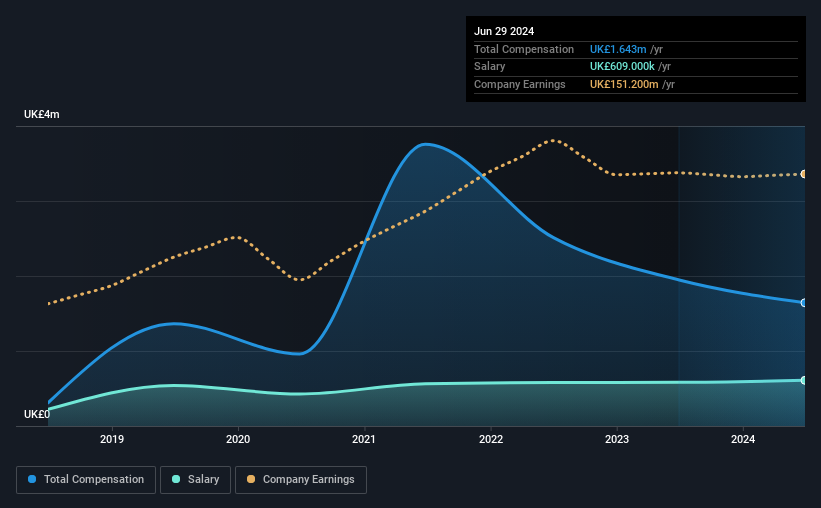Click the 2020 x-axis label
This screenshot has width=821, height=508.
pos(238,439)
